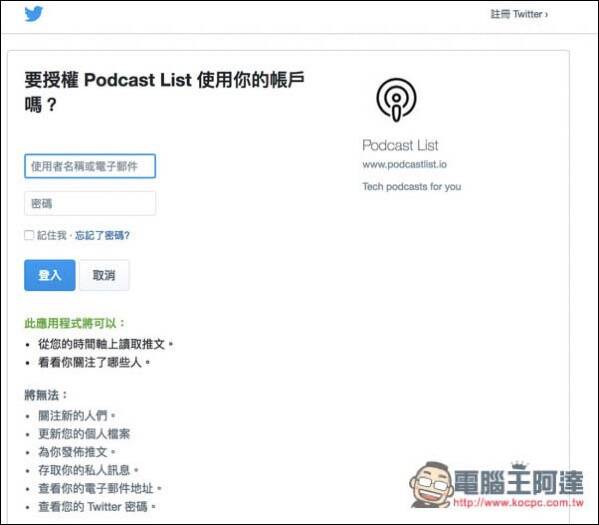Click the Twitter bird logo
599x525 pixels.
point(34,14)
